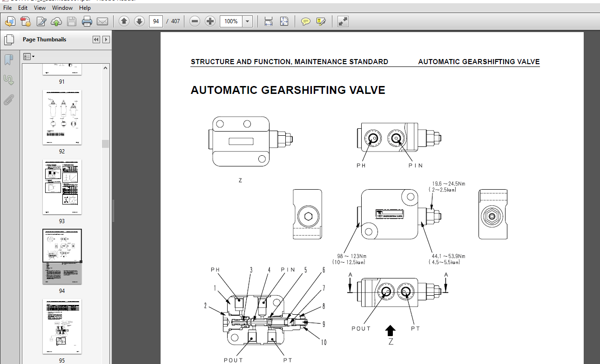Click the thumbnails scrollbar up arrow
The height and width of the screenshot is (364, 600).
tap(106, 68)
